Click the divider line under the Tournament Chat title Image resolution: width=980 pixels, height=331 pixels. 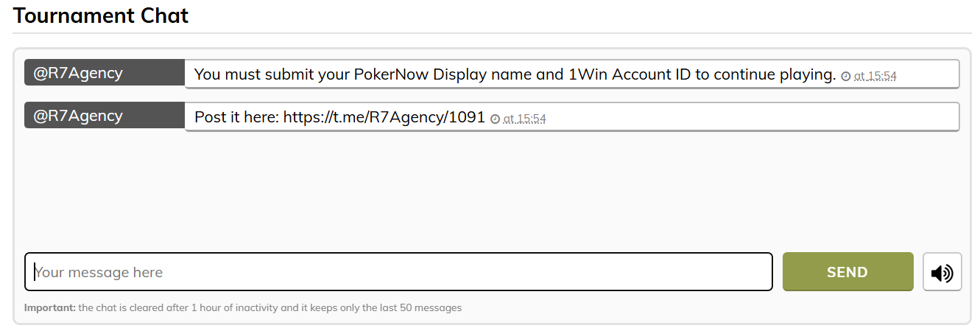[x=492, y=33]
